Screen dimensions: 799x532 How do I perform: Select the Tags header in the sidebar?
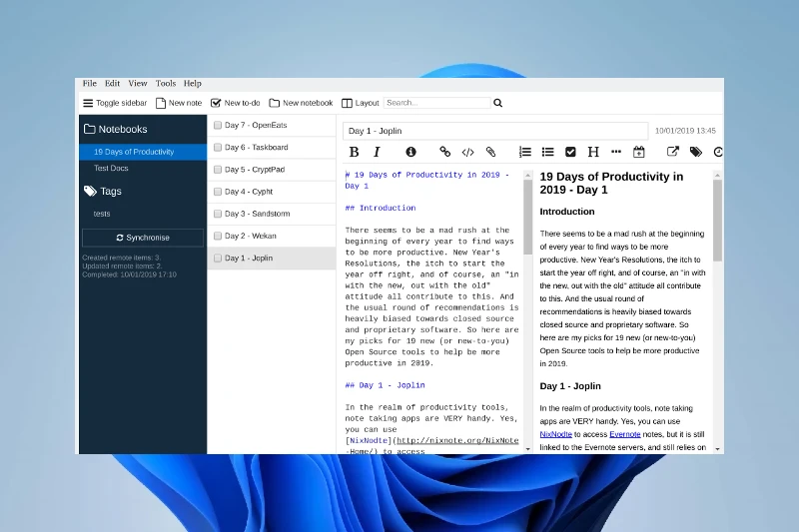coord(103,192)
